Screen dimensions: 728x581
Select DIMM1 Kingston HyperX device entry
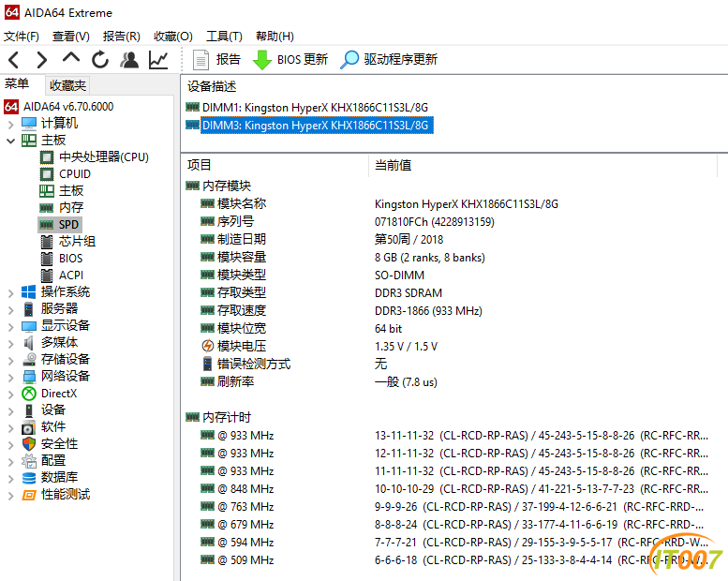[x=307, y=107]
